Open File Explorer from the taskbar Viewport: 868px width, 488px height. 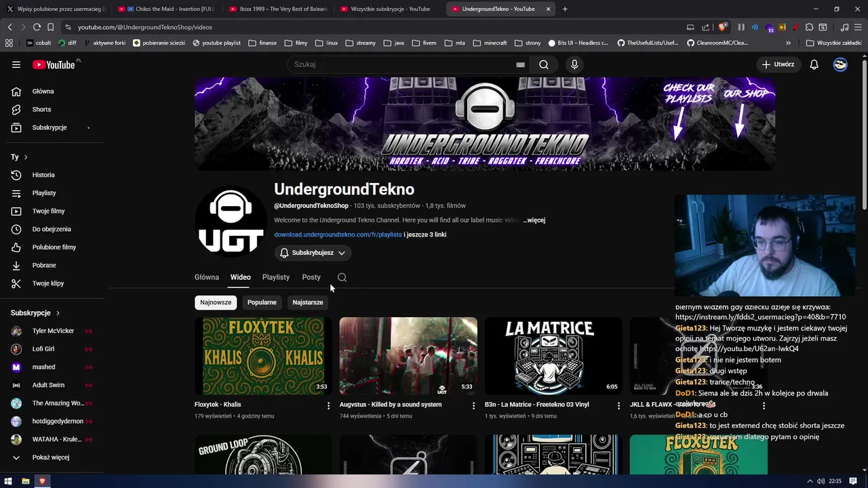tap(25, 481)
